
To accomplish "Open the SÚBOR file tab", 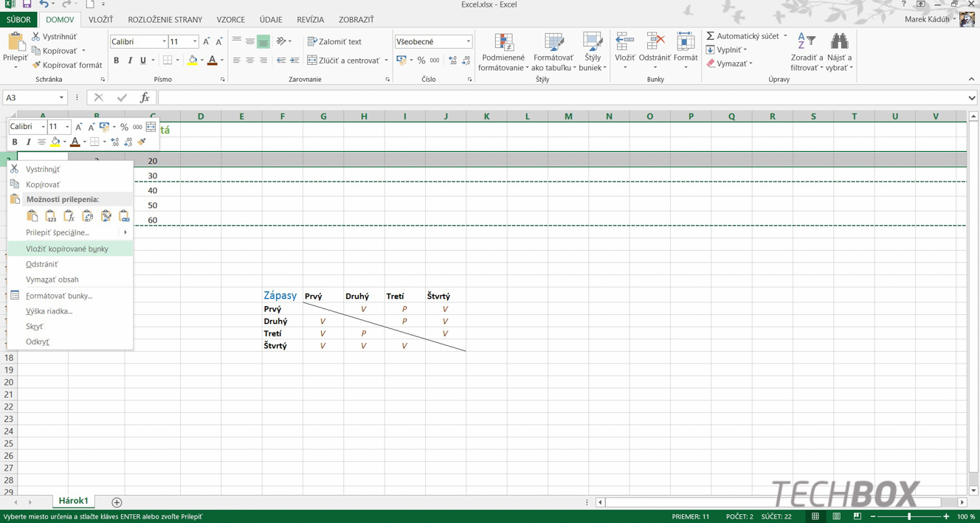I will (18, 20).
